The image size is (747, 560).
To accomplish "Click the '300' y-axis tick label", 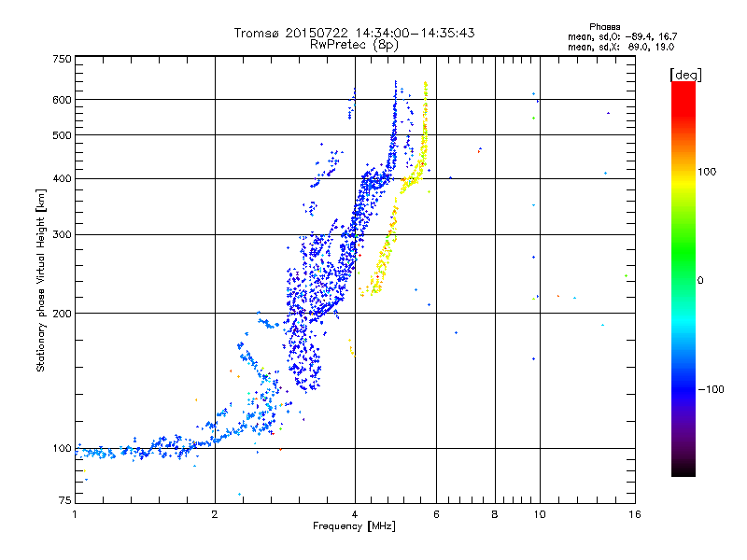I will click(62, 235).
